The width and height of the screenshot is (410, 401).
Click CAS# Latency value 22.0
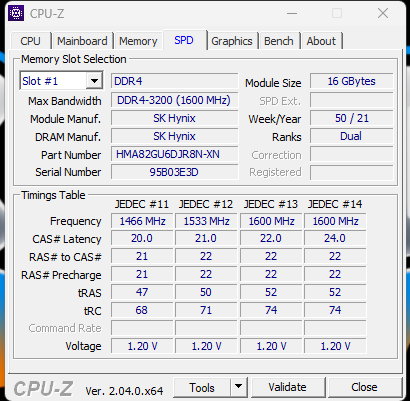(x=271, y=239)
